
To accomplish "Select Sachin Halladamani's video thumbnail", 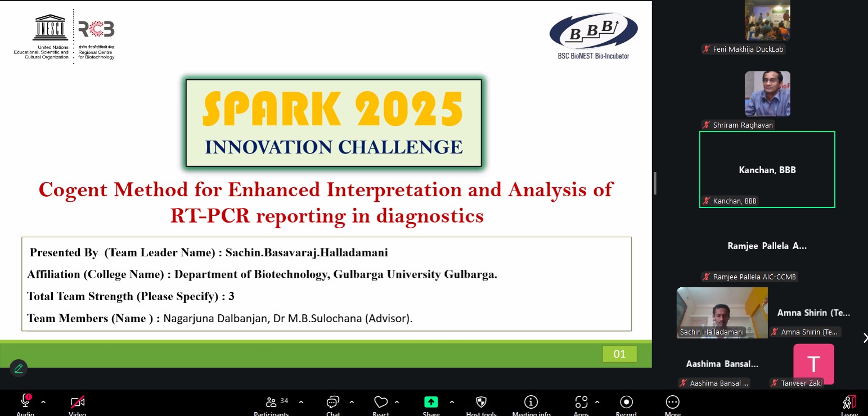I will pyautogui.click(x=722, y=312).
